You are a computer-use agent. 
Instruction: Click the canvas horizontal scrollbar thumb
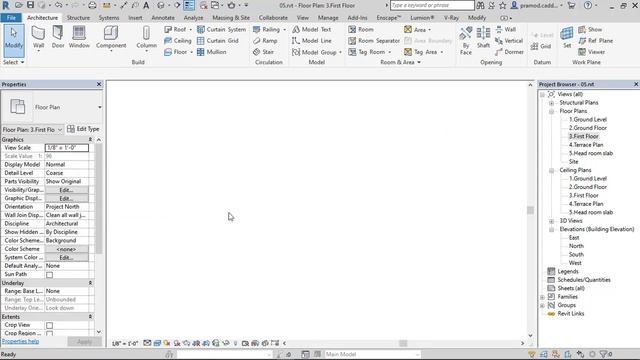pos(403,343)
